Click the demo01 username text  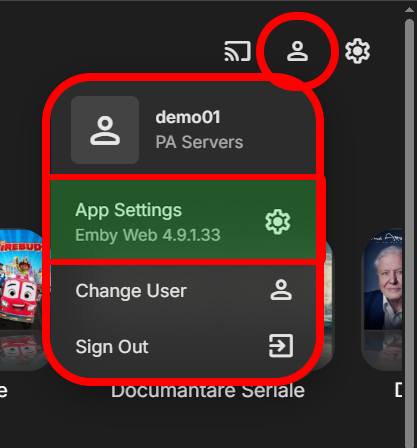[188, 117]
